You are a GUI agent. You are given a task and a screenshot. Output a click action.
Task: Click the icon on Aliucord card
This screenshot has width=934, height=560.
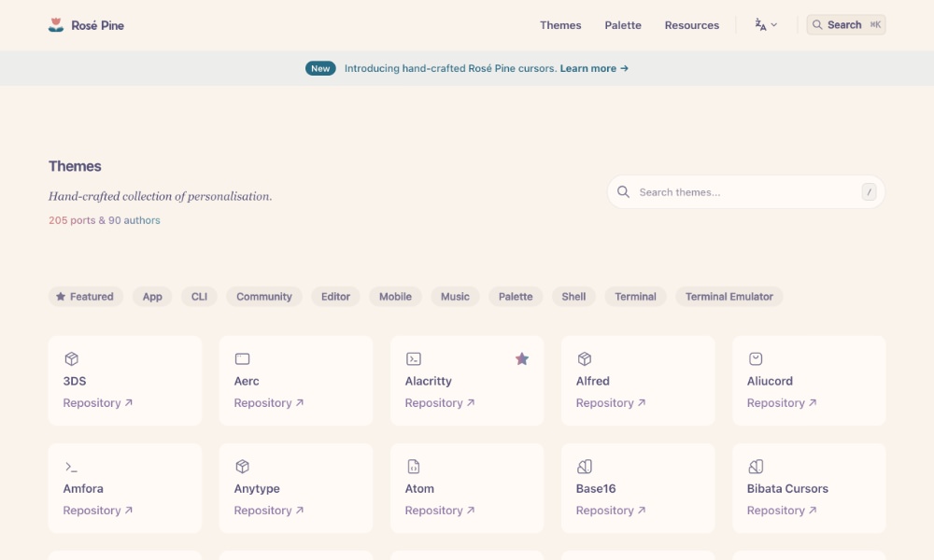pyautogui.click(x=756, y=358)
